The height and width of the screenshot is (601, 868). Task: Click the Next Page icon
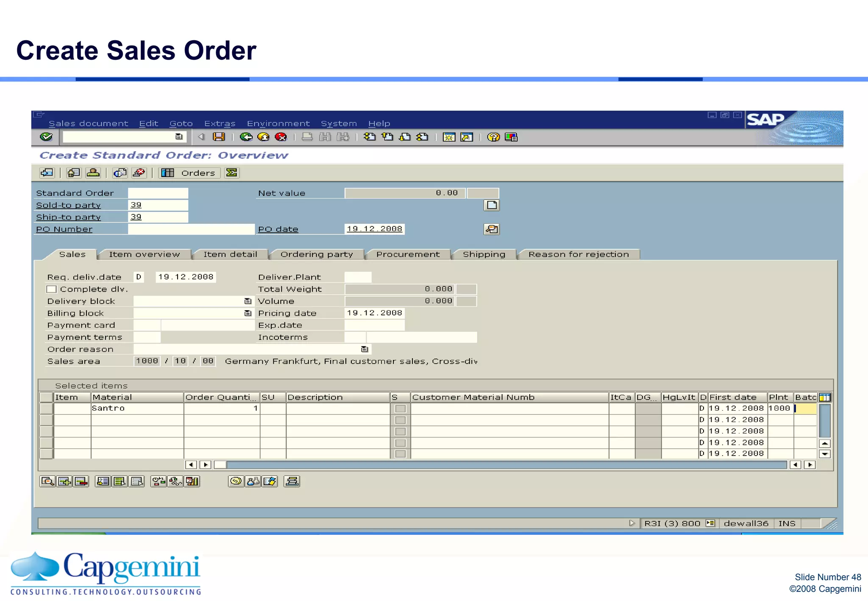click(x=405, y=137)
